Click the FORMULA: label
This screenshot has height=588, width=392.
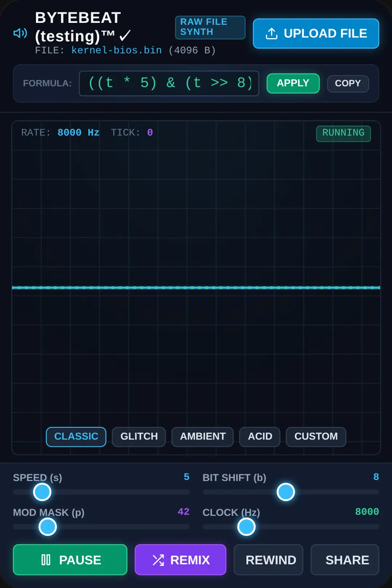pos(47,83)
